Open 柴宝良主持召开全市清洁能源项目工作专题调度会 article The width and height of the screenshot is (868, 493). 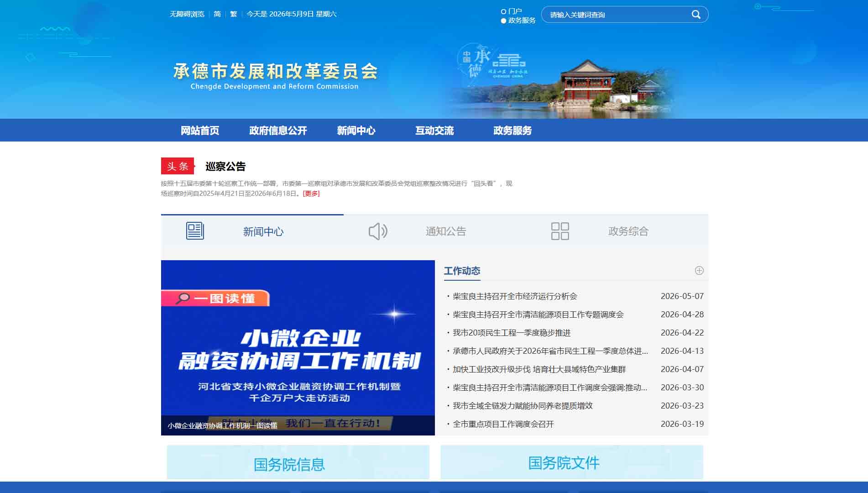pos(538,315)
